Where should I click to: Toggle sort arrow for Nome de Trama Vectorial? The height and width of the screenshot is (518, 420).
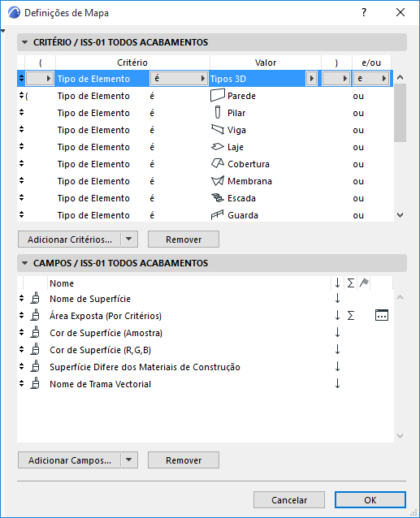[337, 383]
